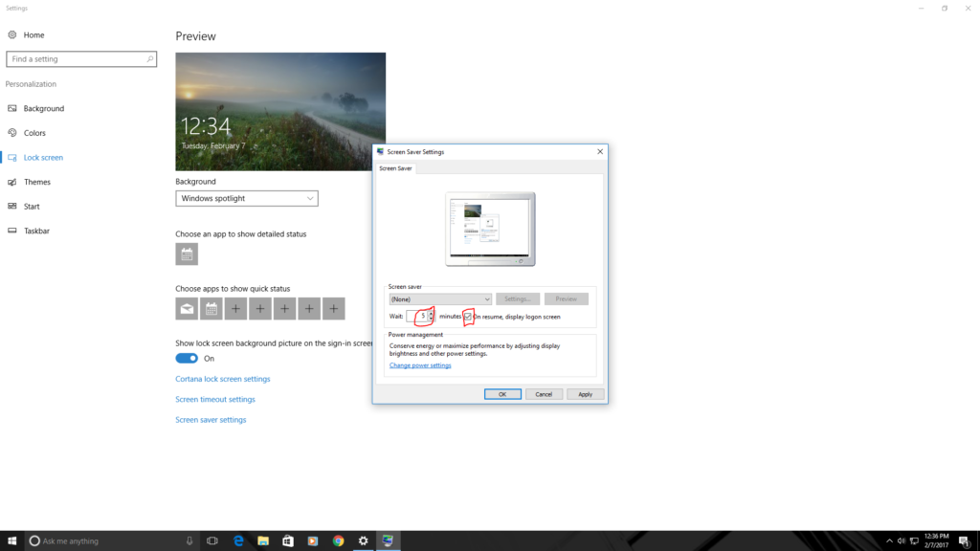Expand the Windows spotlight background dropdown
The image size is (980, 551).
247,198
